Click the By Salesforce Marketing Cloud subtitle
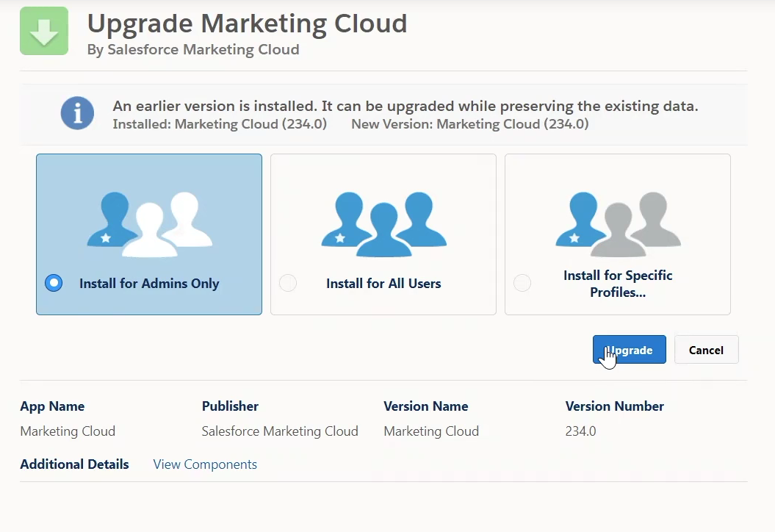 tap(193, 49)
